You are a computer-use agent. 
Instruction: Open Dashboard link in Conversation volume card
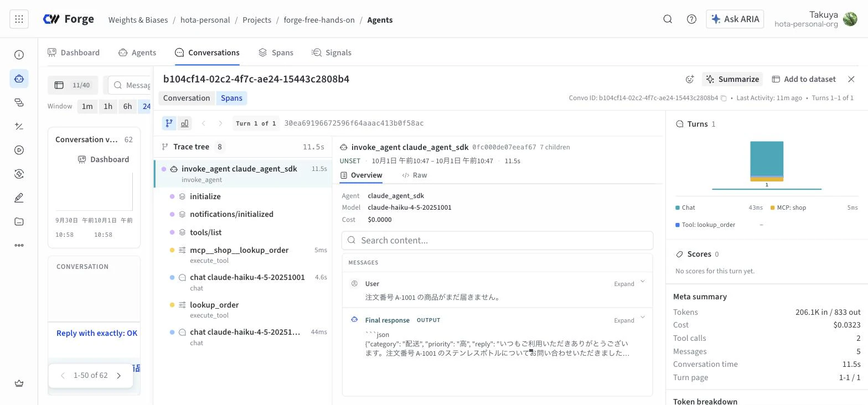click(x=104, y=159)
